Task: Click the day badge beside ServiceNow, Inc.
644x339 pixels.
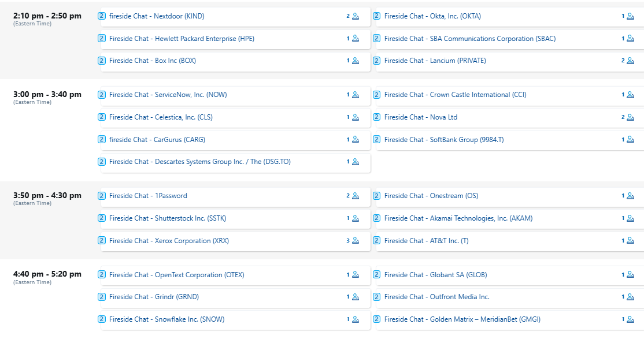Action: tap(102, 95)
